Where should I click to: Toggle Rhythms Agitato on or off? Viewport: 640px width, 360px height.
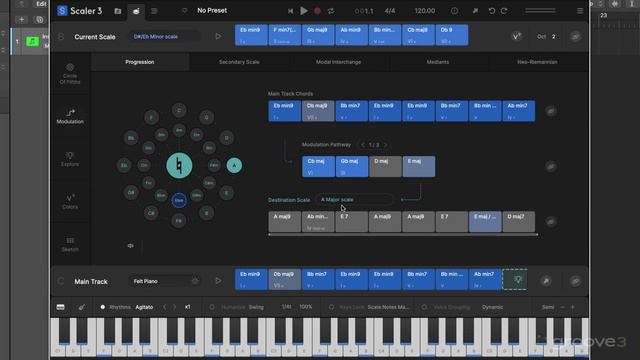(x=102, y=307)
